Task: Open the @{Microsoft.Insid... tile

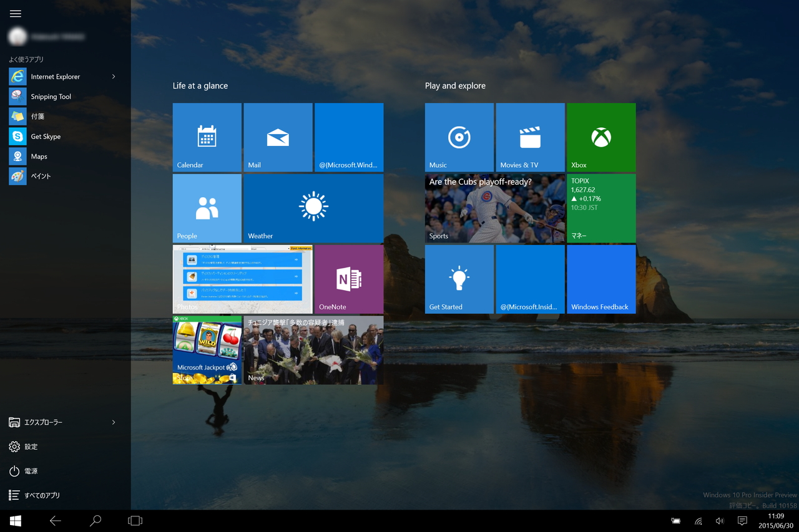Action: 530,279
